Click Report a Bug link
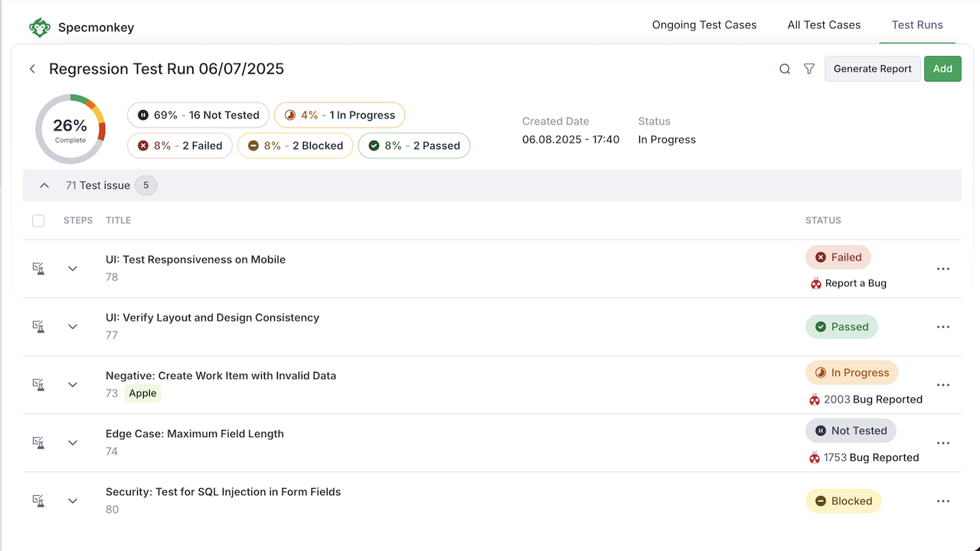Screen dimensions: 980x551 [x=856, y=283]
